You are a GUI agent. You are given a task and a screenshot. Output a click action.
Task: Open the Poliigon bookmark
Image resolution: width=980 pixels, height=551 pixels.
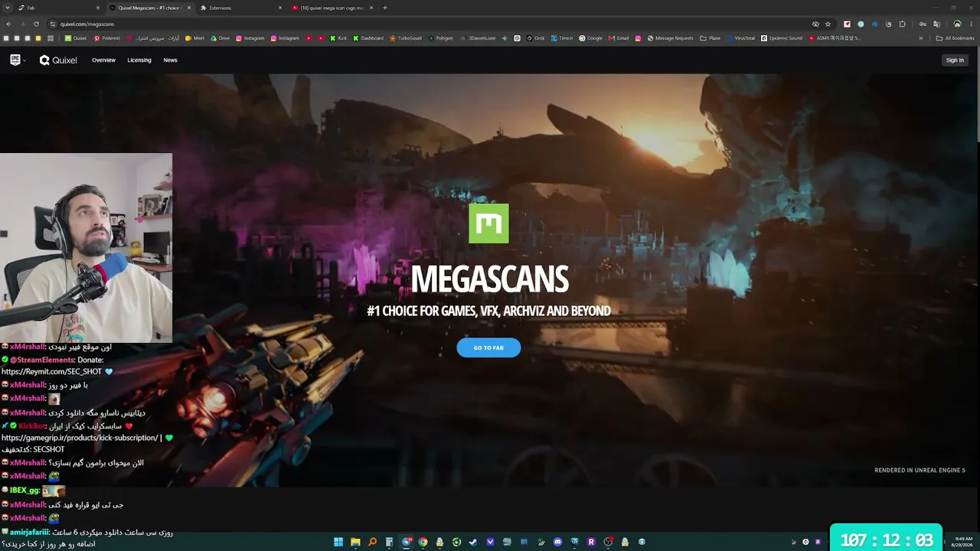click(441, 38)
